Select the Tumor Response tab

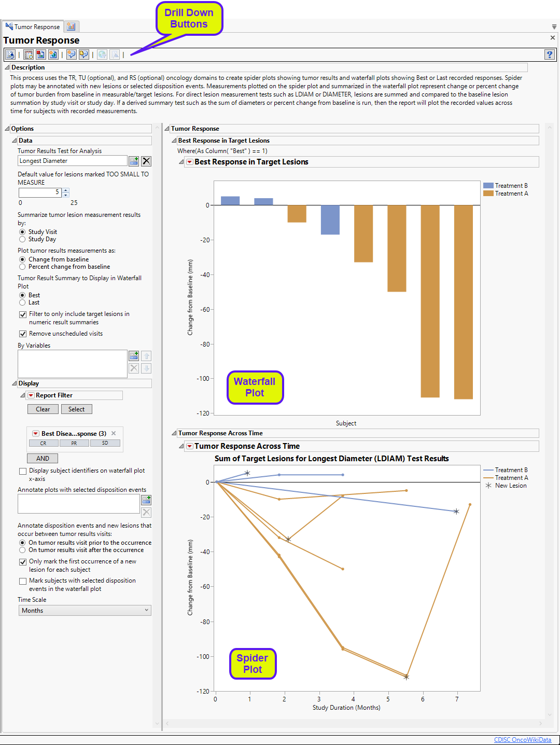click(33, 26)
